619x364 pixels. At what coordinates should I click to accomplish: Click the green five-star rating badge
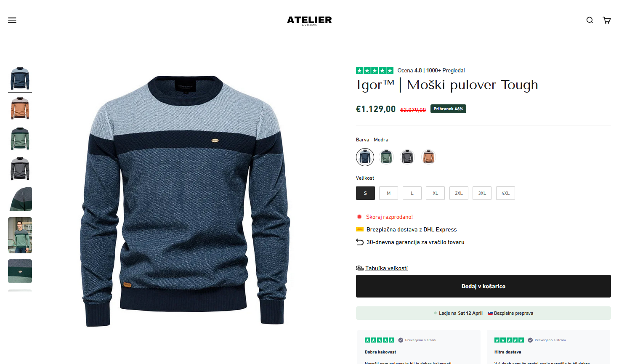375,70
